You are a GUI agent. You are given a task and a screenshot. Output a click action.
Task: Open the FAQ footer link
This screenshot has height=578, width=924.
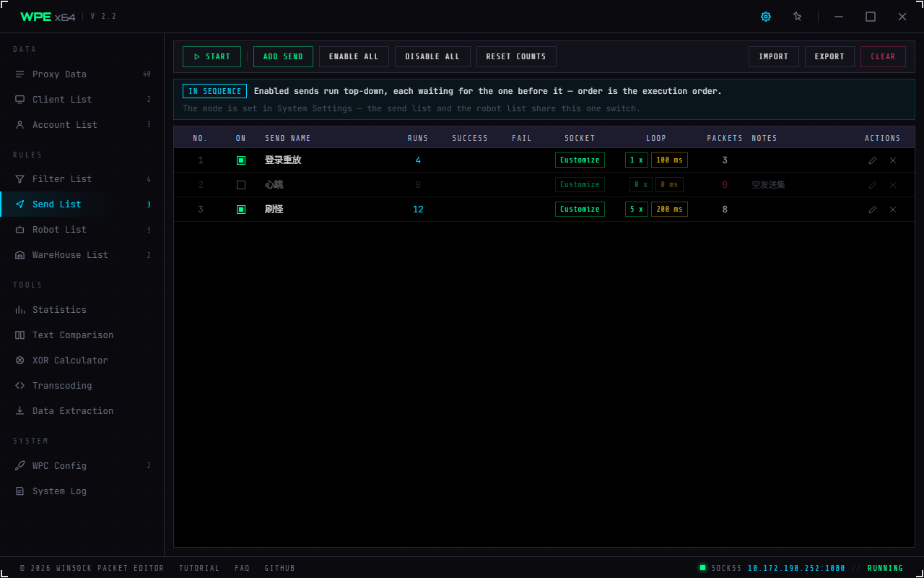tap(242, 568)
